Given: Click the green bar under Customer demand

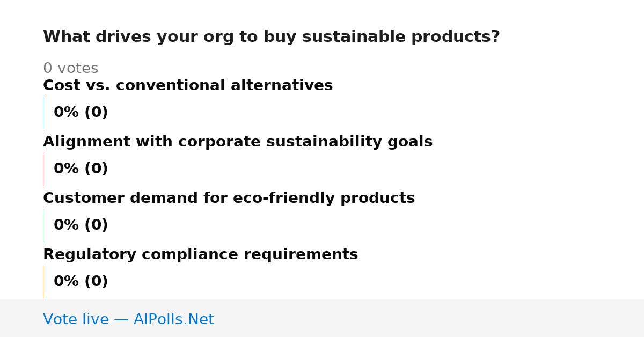Looking at the screenshot, I should (x=43, y=225).
